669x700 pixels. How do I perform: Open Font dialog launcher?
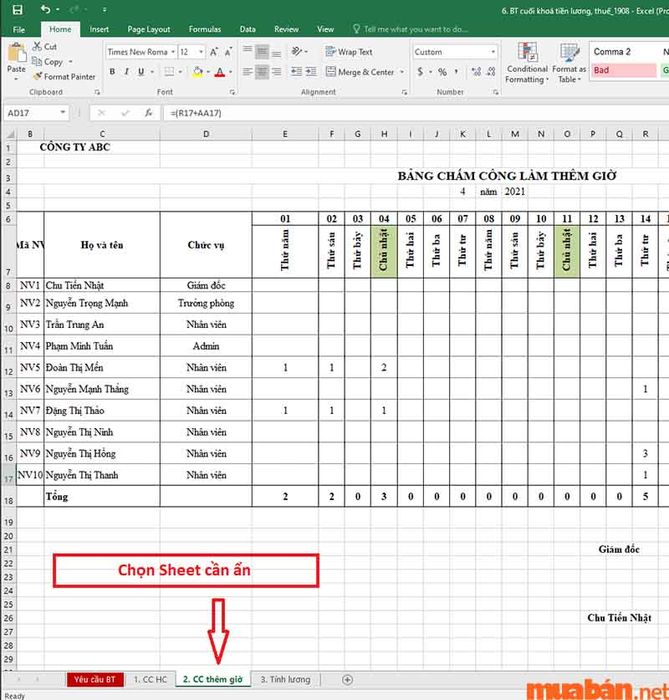tap(232, 92)
